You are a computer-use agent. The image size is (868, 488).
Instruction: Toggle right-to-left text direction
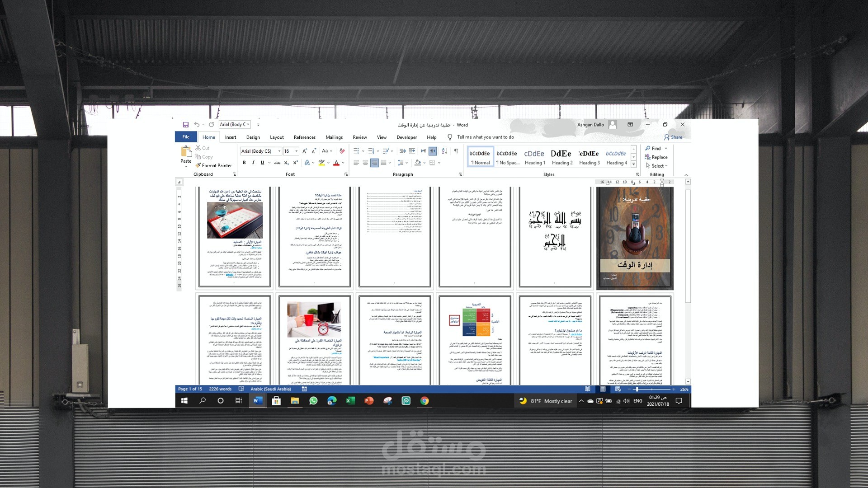[433, 151]
